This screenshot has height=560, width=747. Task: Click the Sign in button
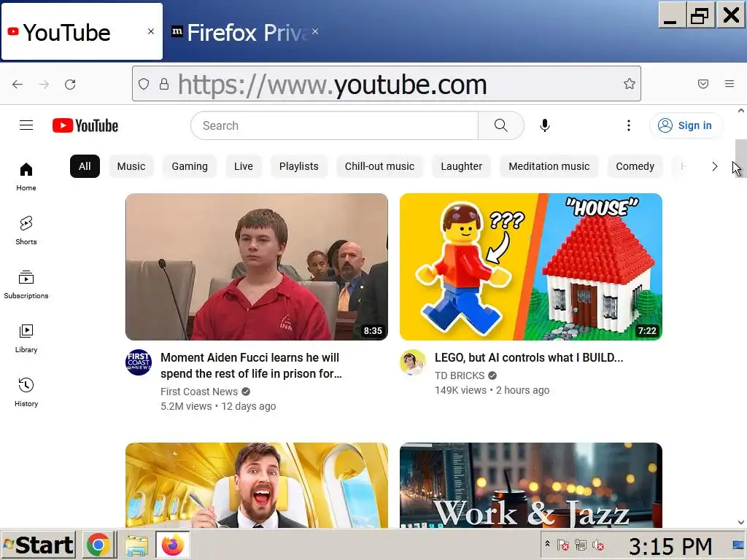pyautogui.click(x=686, y=125)
